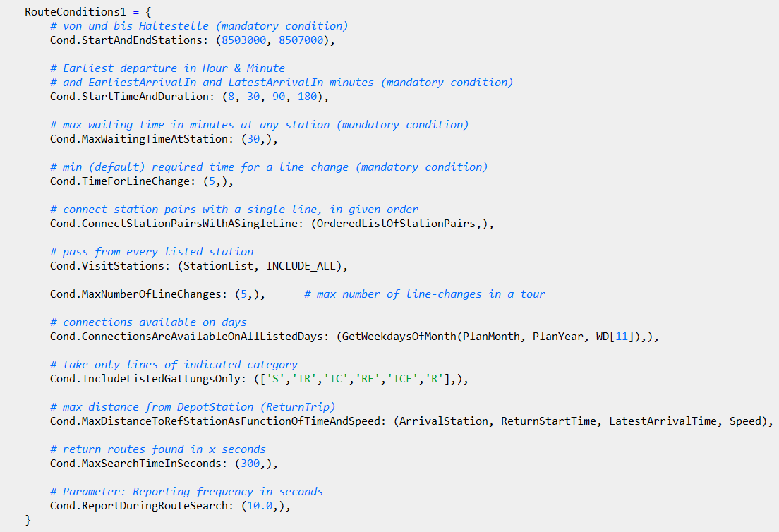Click the station number 8507000

click(301, 40)
